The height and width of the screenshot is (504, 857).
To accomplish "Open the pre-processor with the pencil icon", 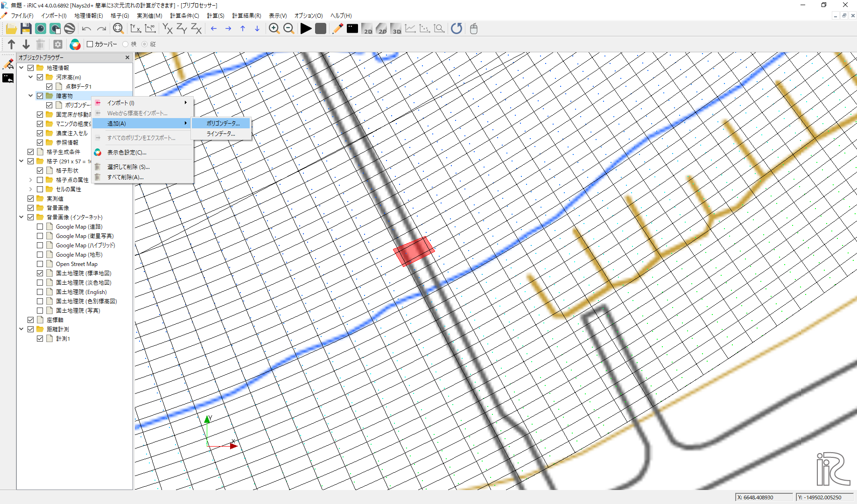I will point(337,29).
